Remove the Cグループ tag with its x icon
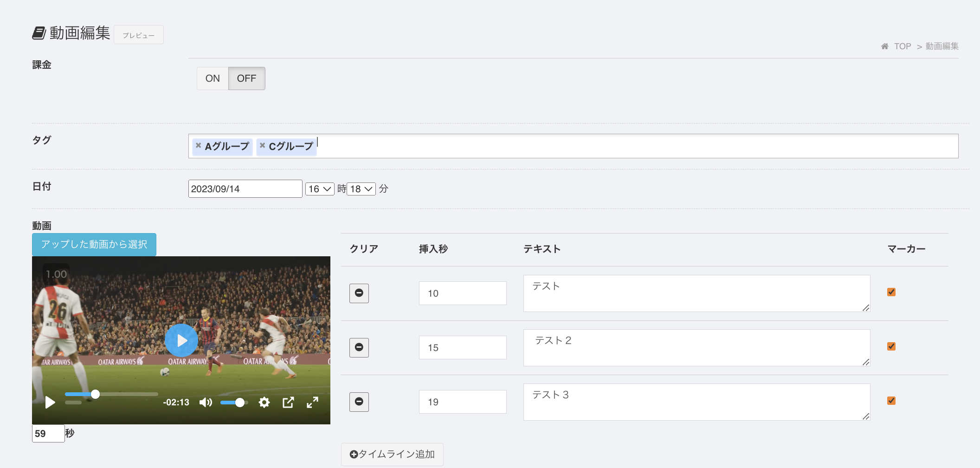The width and height of the screenshot is (980, 468). tap(262, 145)
